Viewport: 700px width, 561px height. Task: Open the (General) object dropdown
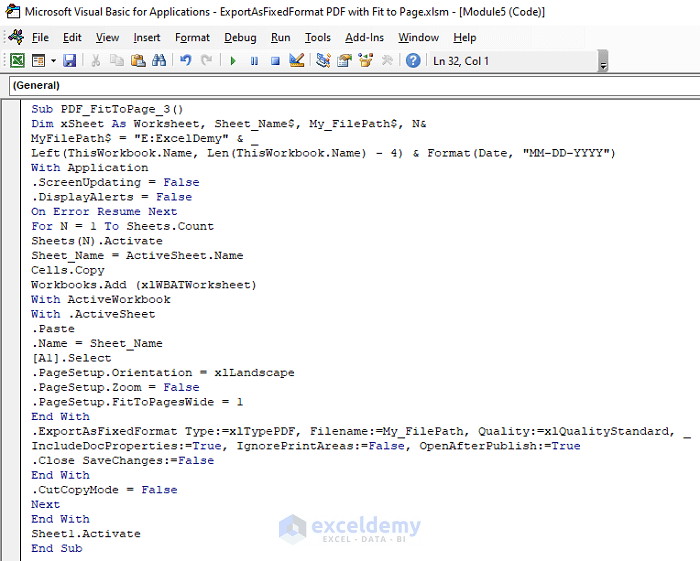click(354, 85)
